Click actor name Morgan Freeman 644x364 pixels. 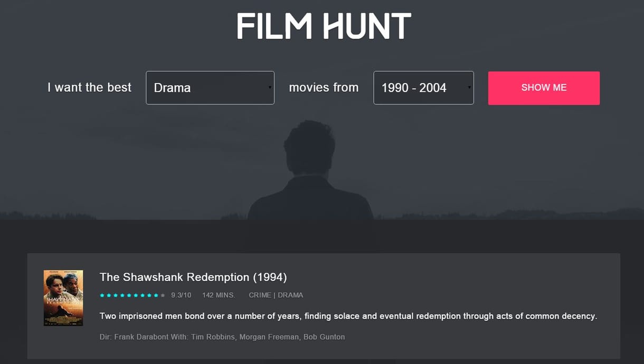point(269,337)
